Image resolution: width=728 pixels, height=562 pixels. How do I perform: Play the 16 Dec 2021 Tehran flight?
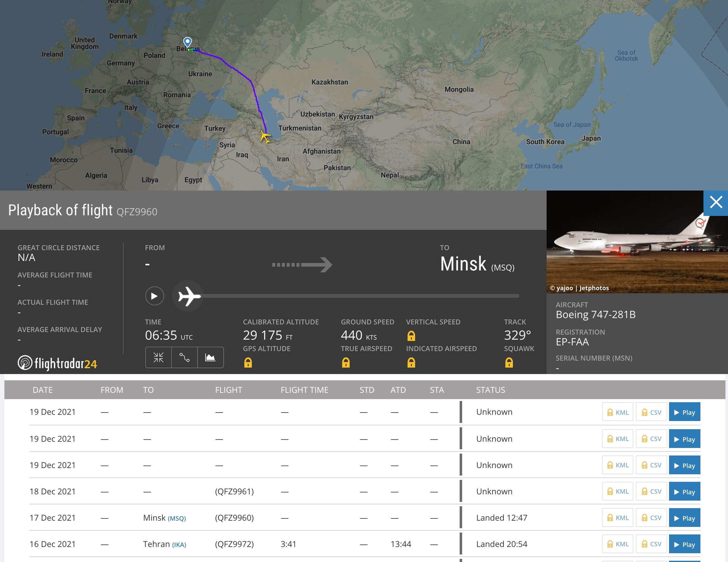click(x=684, y=544)
